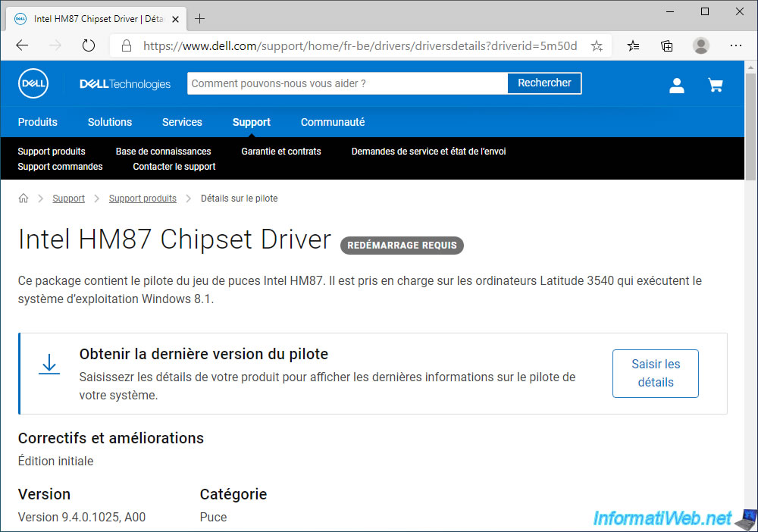The width and height of the screenshot is (758, 532).
Task: Reload the current page
Action: coord(89,46)
